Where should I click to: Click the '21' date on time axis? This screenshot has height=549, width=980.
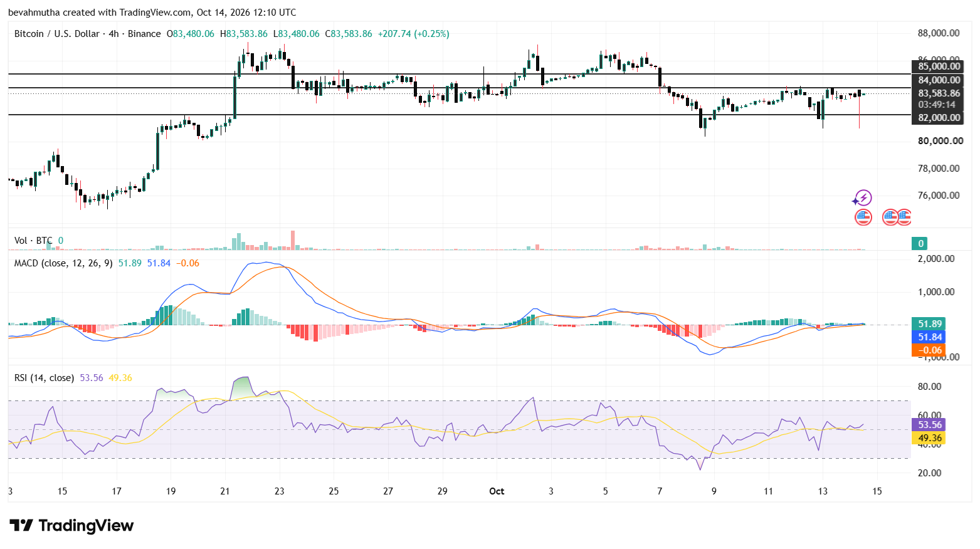pos(225,491)
